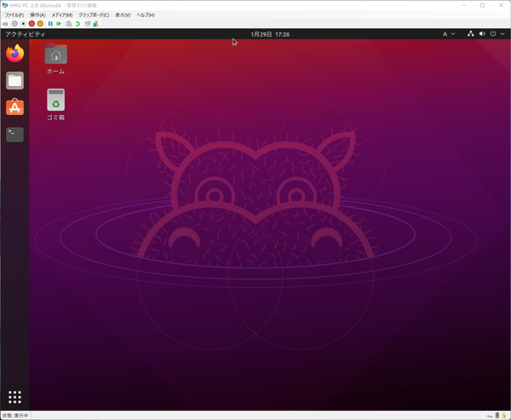Open the input source A dropdown

pos(449,34)
